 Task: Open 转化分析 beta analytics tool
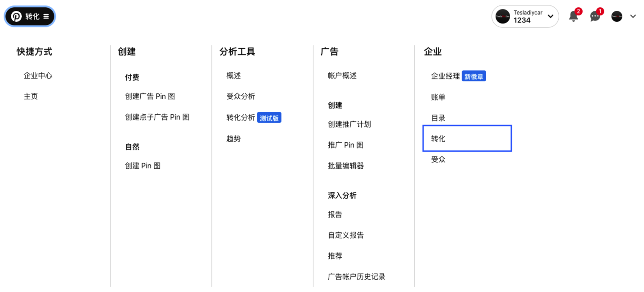pos(241,118)
